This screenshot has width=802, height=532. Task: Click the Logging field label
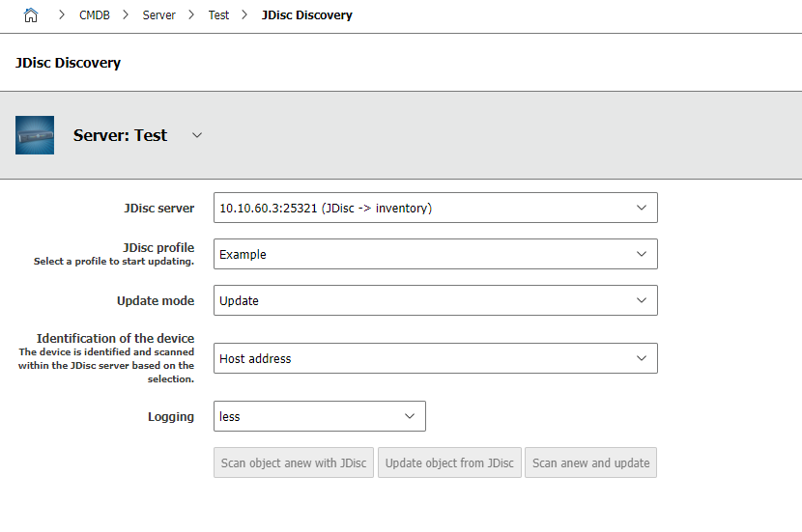(171, 416)
